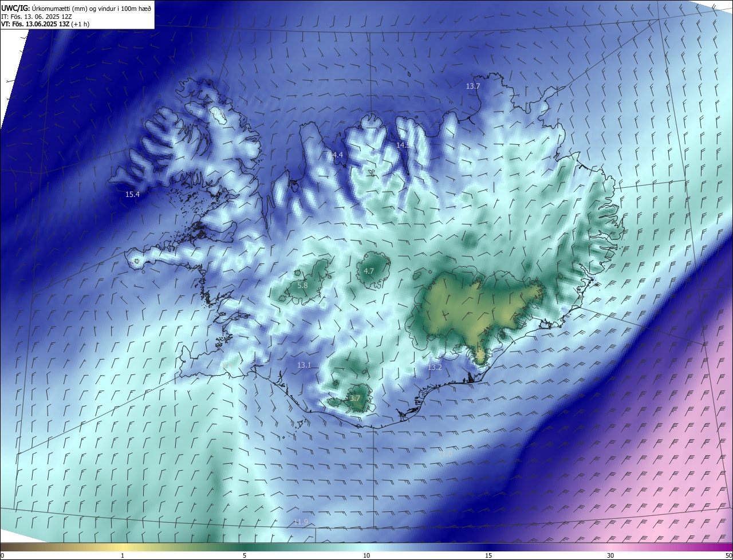
Task: Click the 14.4 value on the map
Action: [336, 155]
